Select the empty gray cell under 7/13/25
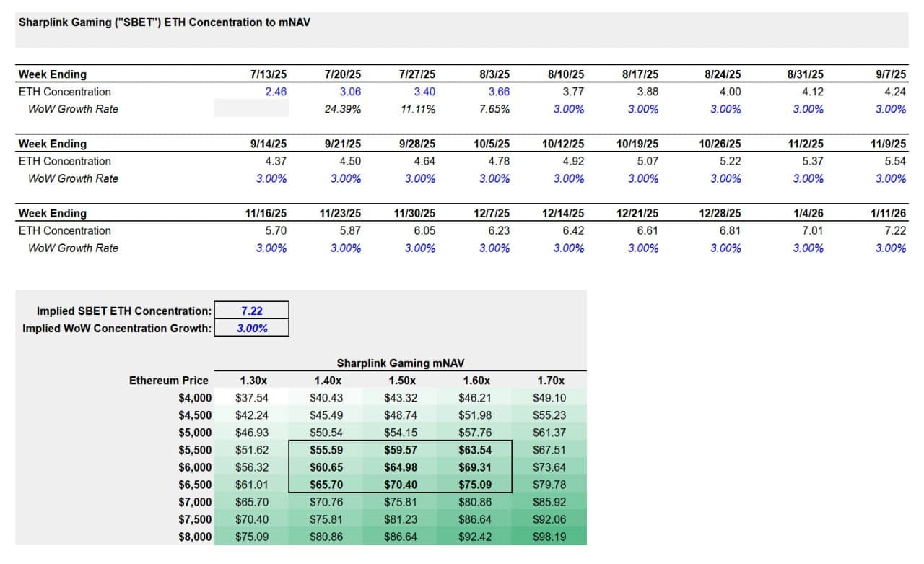The height and width of the screenshot is (564, 924). (x=251, y=109)
